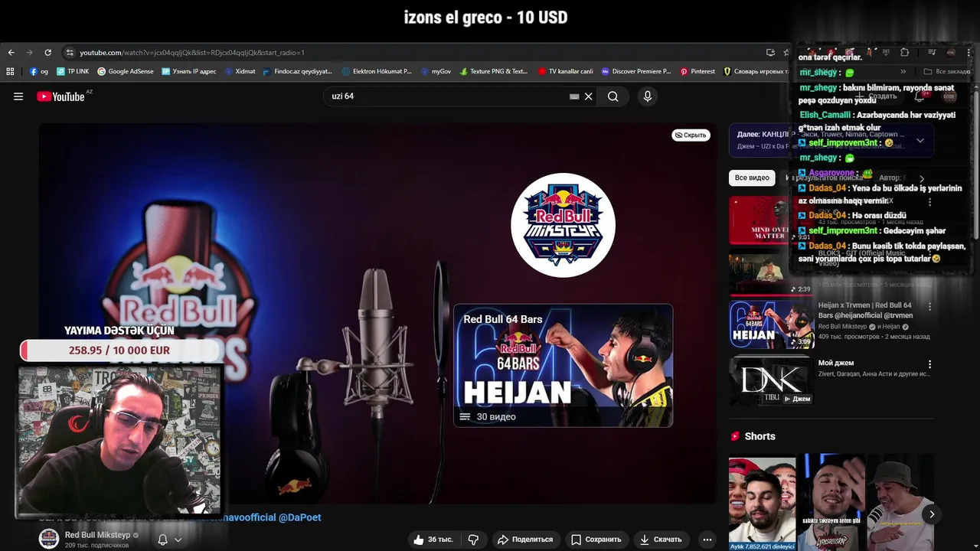Click the Shorts section heading
980x551 pixels.
tap(759, 436)
